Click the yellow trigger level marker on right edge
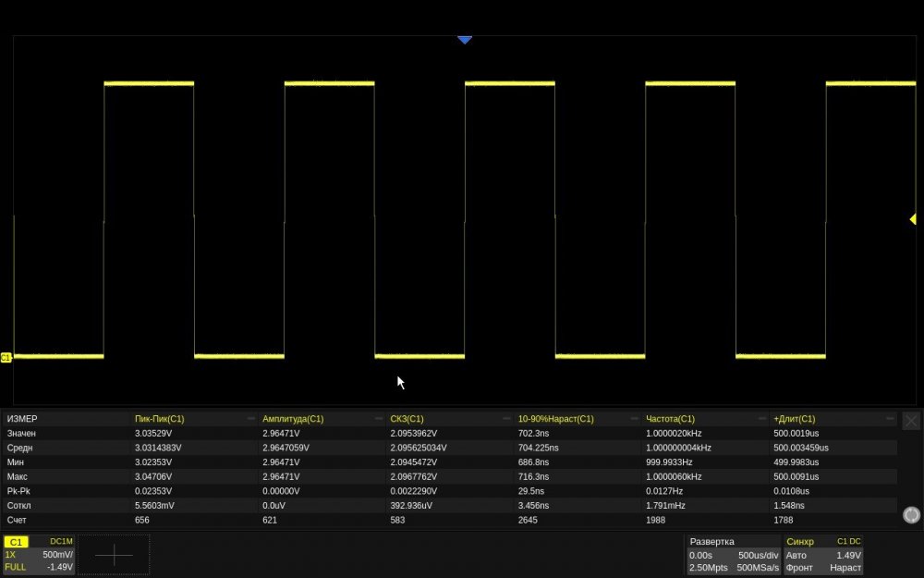924x578 pixels. tap(912, 219)
